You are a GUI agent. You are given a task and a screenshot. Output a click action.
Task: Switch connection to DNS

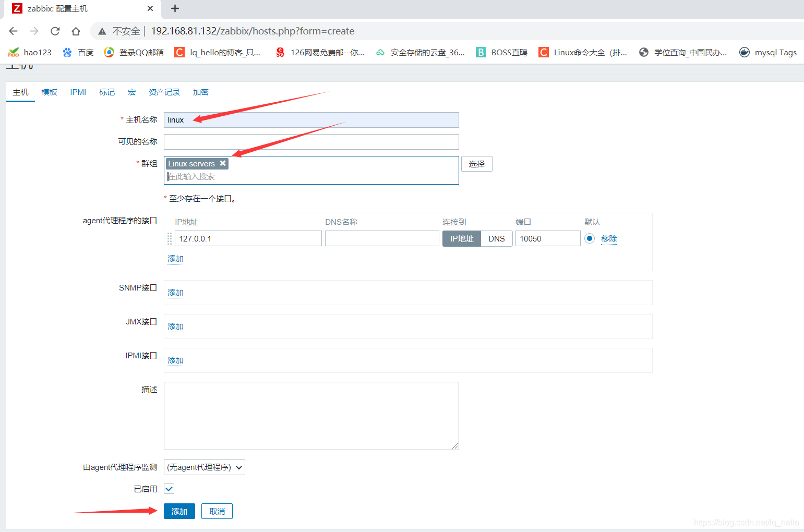click(497, 238)
